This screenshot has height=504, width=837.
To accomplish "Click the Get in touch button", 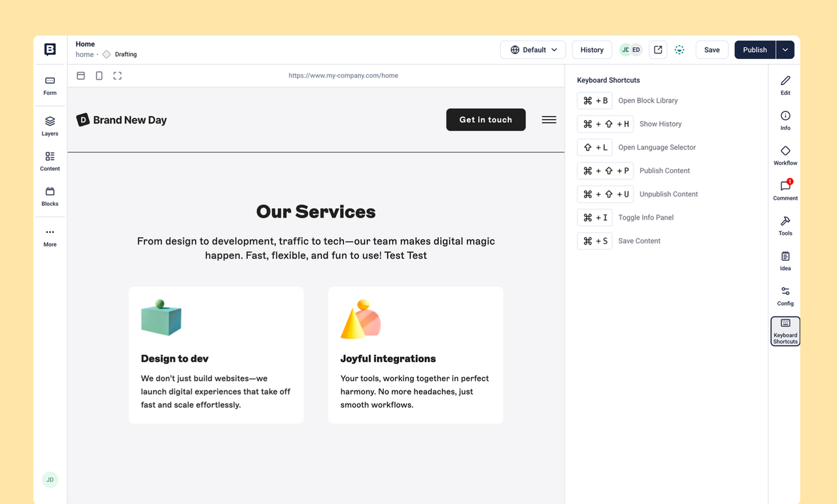I will pos(486,120).
